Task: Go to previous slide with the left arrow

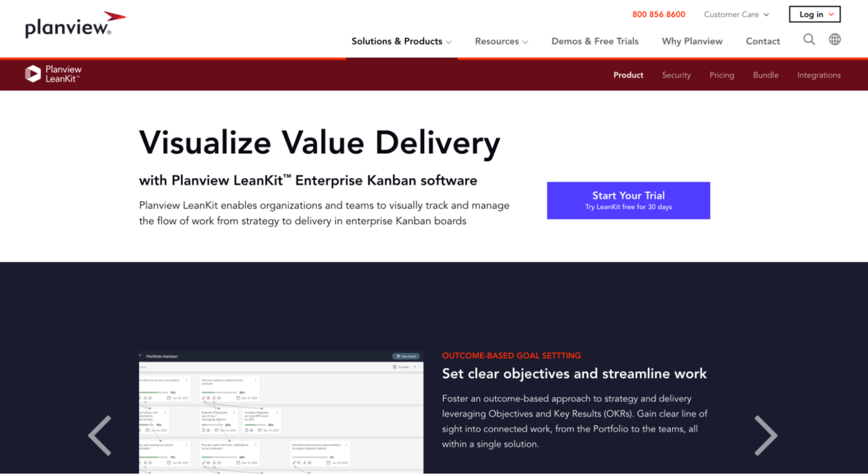Action: [x=100, y=436]
